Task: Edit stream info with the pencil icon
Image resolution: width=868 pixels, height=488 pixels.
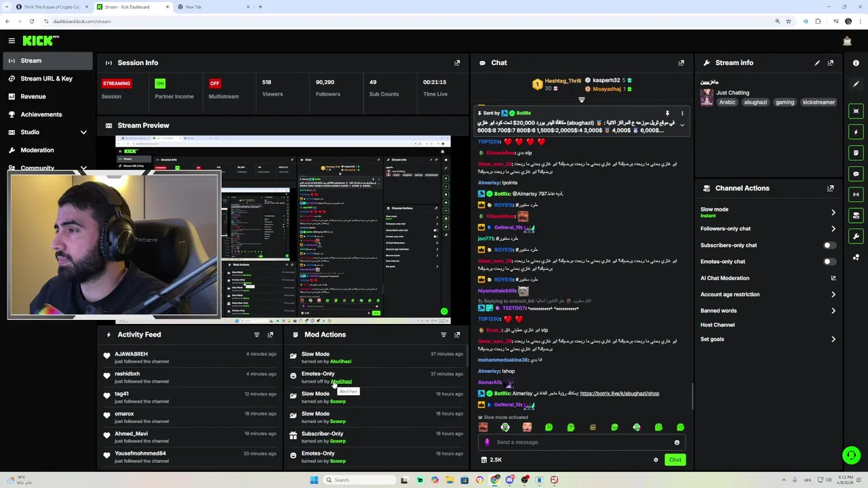Action: [817, 62]
